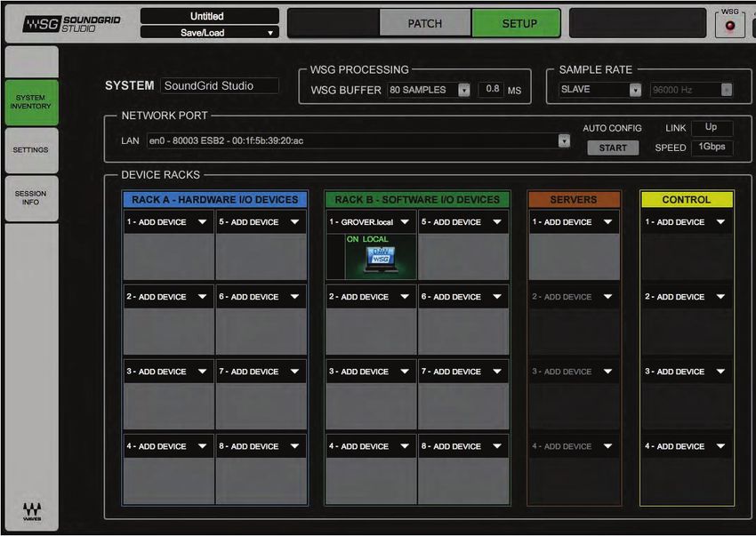The image size is (756, 536).
Task: Open Servers slot 1 Add Device menu
Action: 575,221
